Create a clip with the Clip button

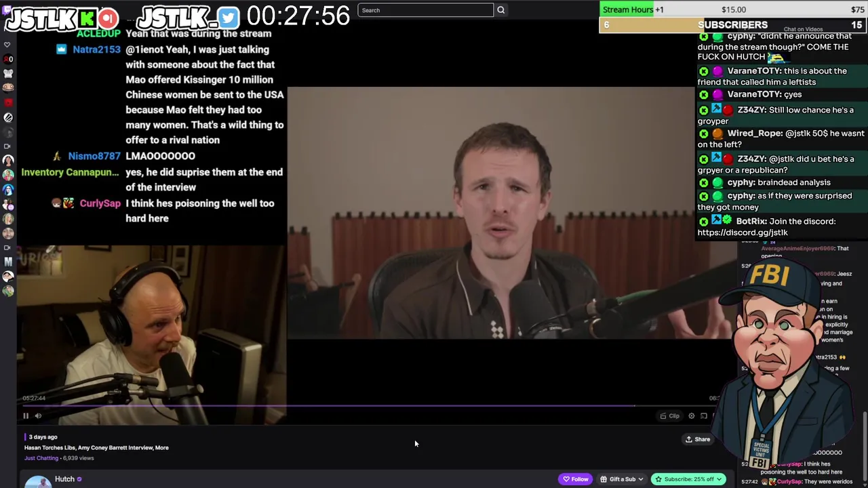(670, 416)
